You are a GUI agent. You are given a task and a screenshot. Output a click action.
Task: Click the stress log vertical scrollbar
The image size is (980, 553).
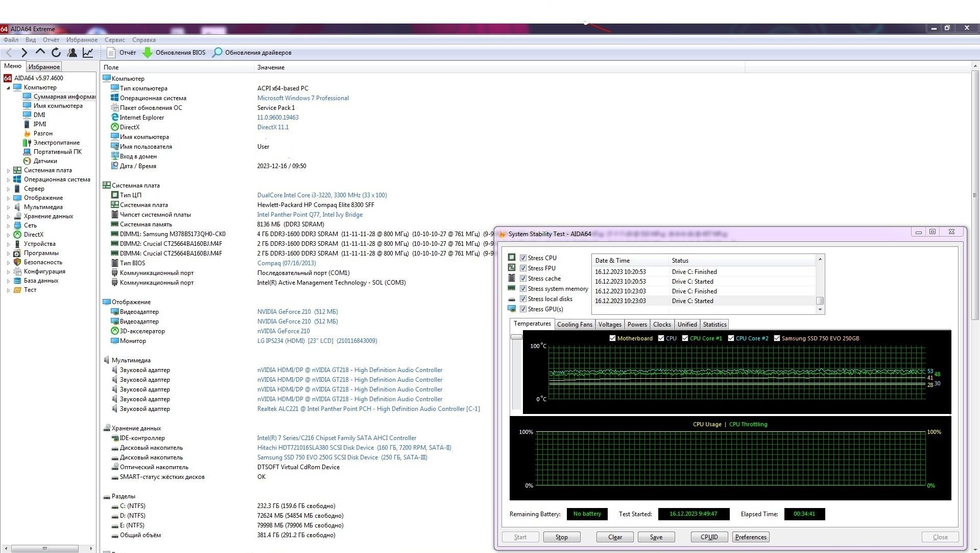coord(820,284)
